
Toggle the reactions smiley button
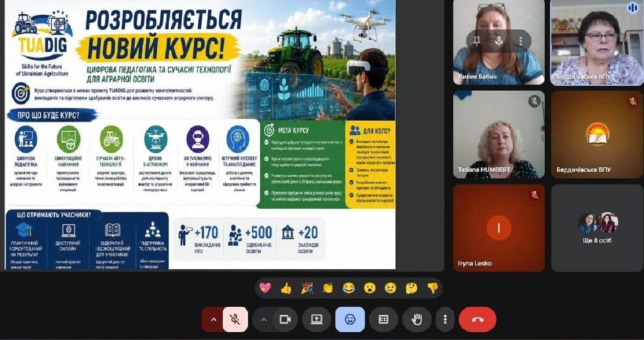[x=350, y=319]
